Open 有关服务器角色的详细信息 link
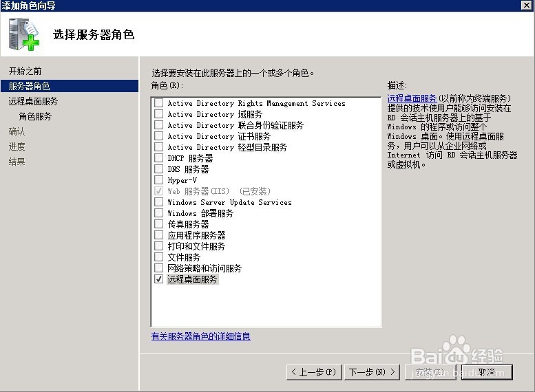The width and height of the screenshot is (535, 392). pyautogui.click(x=200, y=336)
